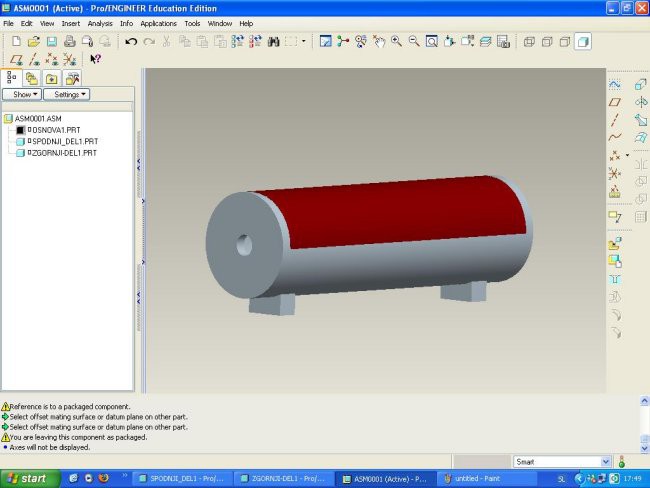Open the Settings dropdown in model tree

pos(67,95)
